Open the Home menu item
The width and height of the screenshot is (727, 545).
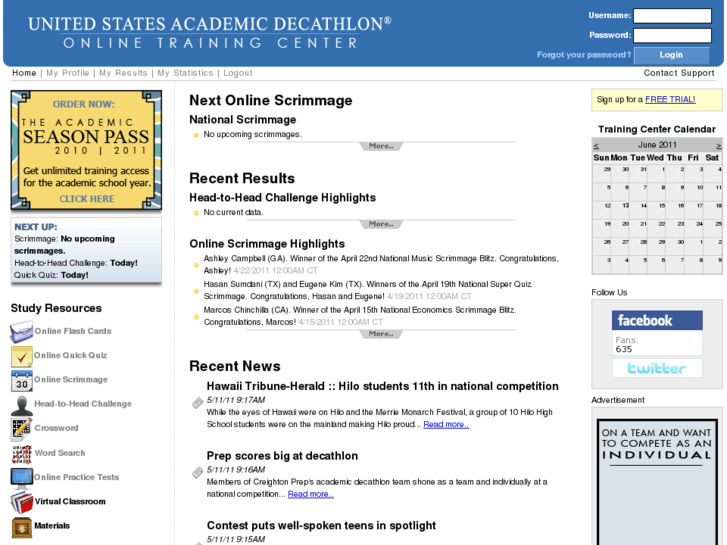click(24, 73)
